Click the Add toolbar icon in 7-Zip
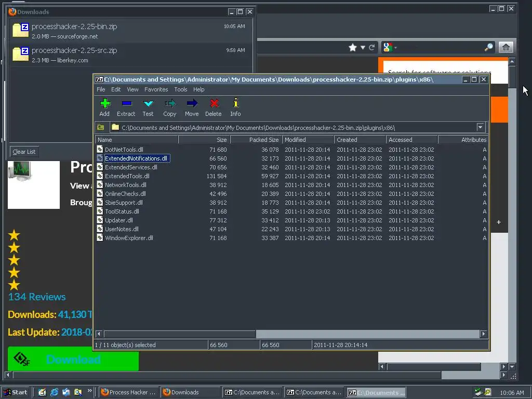The width and height of the screenshot is (532, 399). [x=105, y=103]
